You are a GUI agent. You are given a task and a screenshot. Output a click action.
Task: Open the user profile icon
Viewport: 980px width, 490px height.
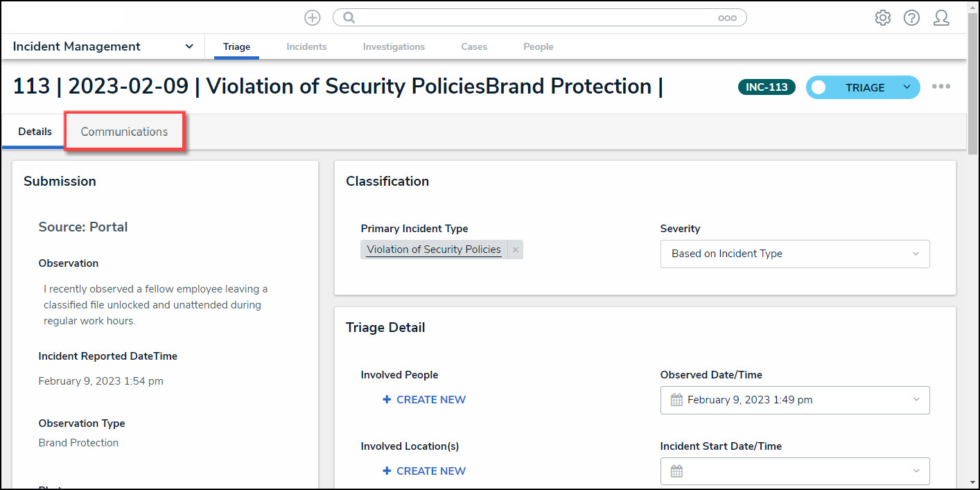point(940,18)
